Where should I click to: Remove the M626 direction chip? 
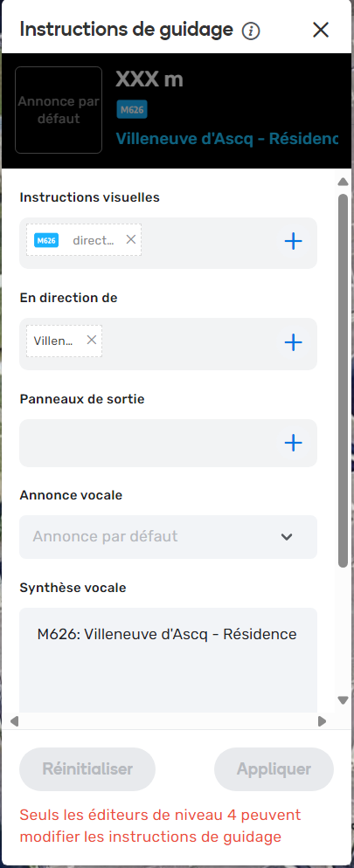(x=131, y=239)
